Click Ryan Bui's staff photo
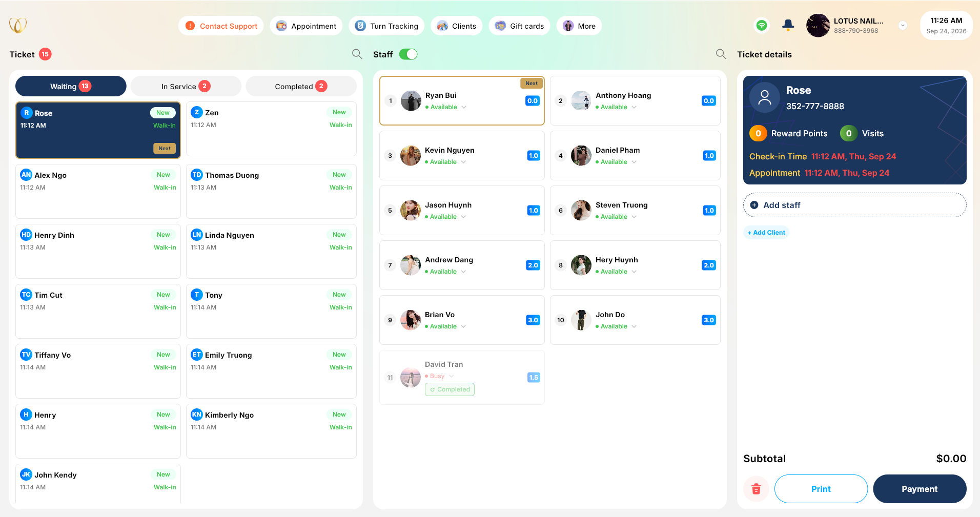This screenshot has width=980, height=517. [411, 101]
